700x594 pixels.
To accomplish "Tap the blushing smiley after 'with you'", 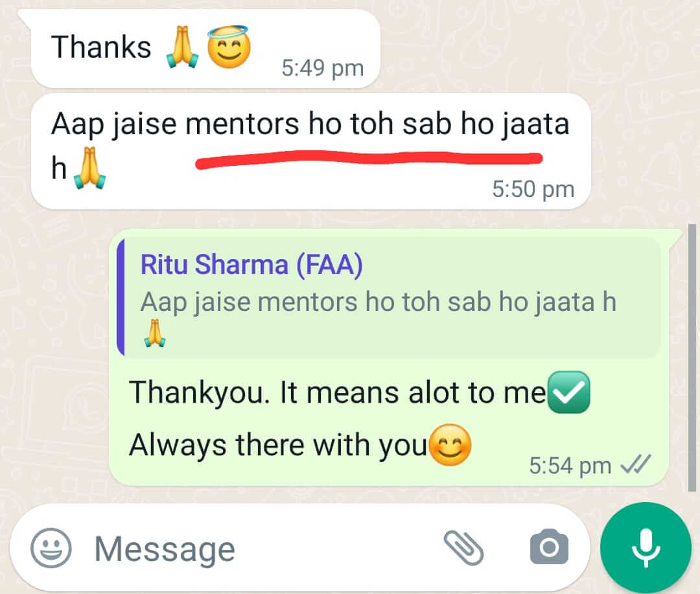I will tap(450, 445).
